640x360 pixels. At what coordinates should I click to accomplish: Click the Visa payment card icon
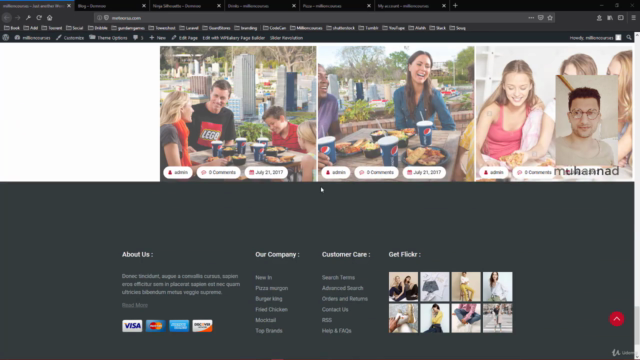tap(132, 326)
